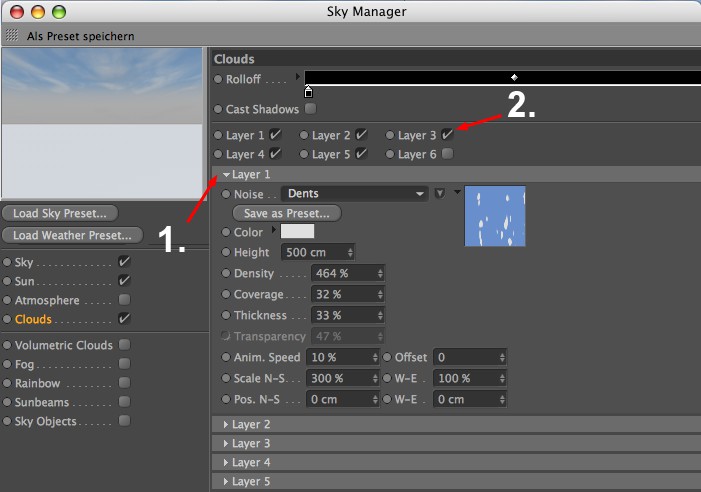Select Clouds in the sky settings list
Viewport: 701px width, 492px height.
(x=33, y=319)
